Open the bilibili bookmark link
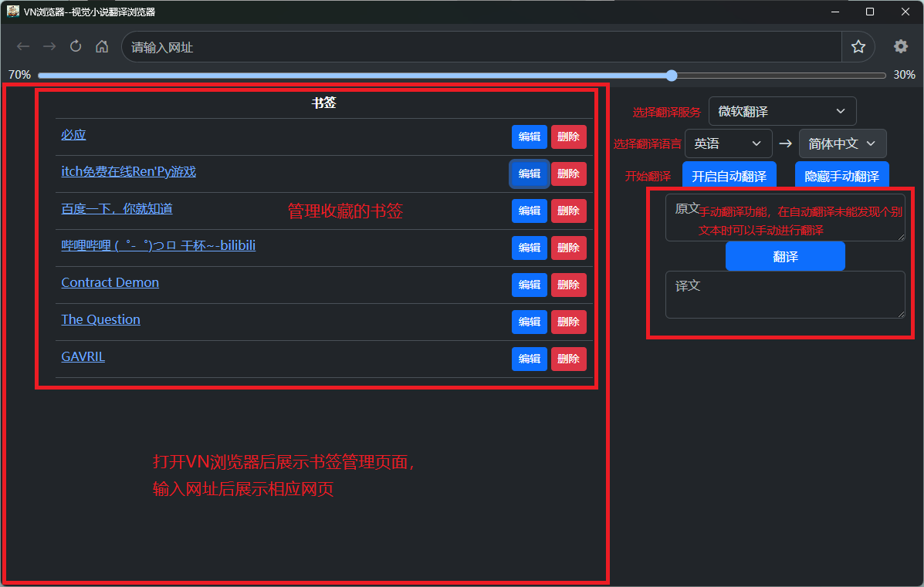The image size is (924, 587). click(158, 245)
